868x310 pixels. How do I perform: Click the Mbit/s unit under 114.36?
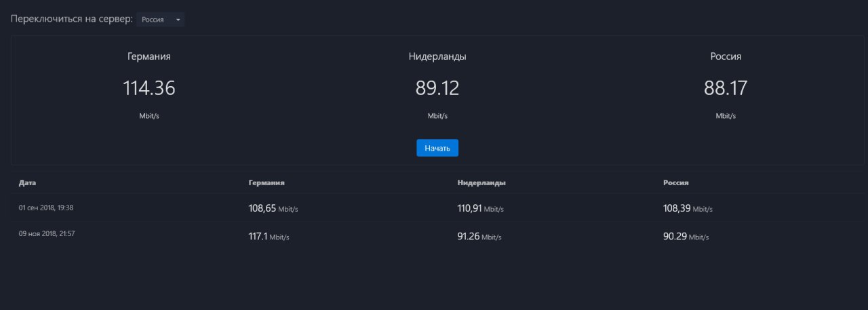(x=149, y=116)
